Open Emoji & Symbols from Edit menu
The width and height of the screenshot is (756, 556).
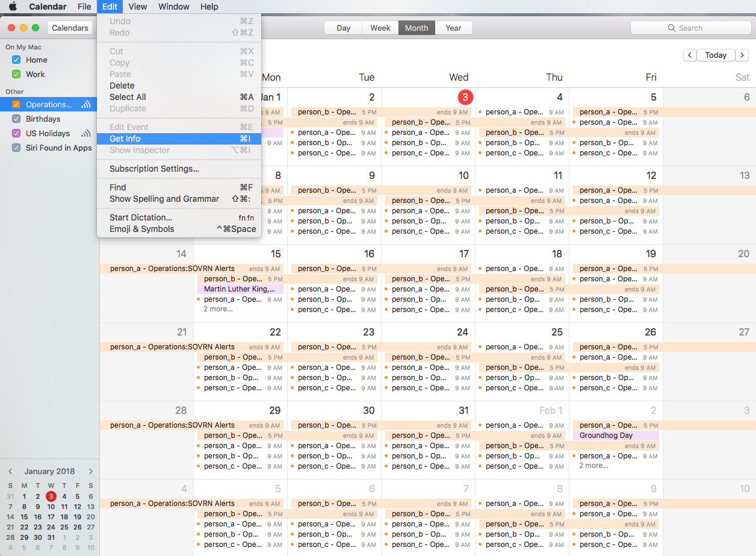(x=179, y=229)
